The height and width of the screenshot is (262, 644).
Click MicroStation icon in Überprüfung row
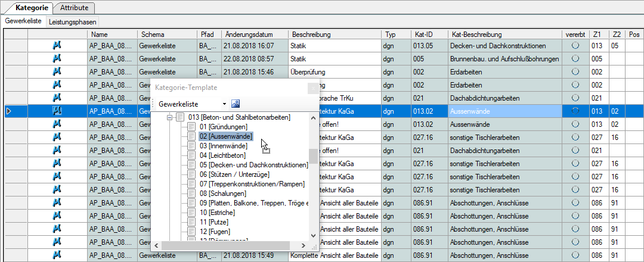pyautogui.click(x=57, y=72)
